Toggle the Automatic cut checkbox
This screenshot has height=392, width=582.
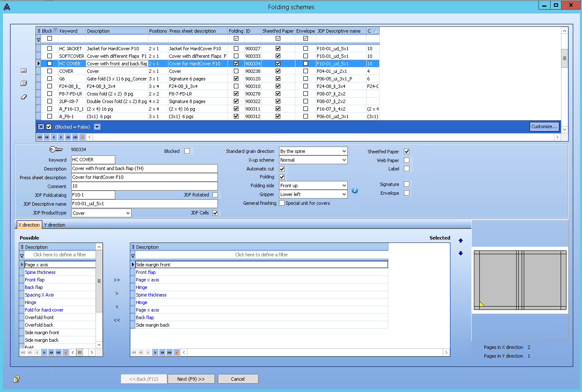coord(282,169)
